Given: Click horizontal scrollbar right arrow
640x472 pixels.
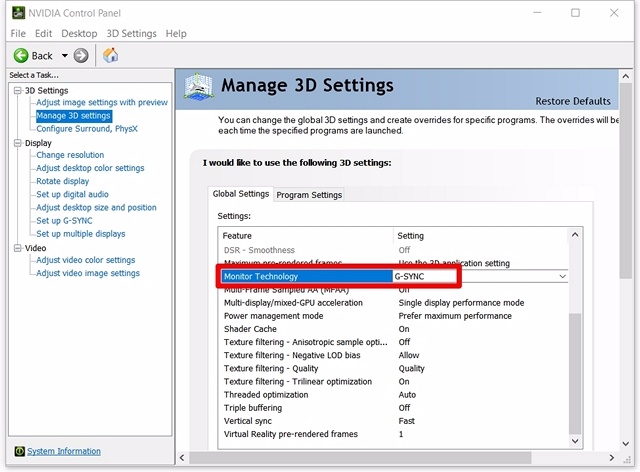Looking at the screenshot, I should (611, 458).
